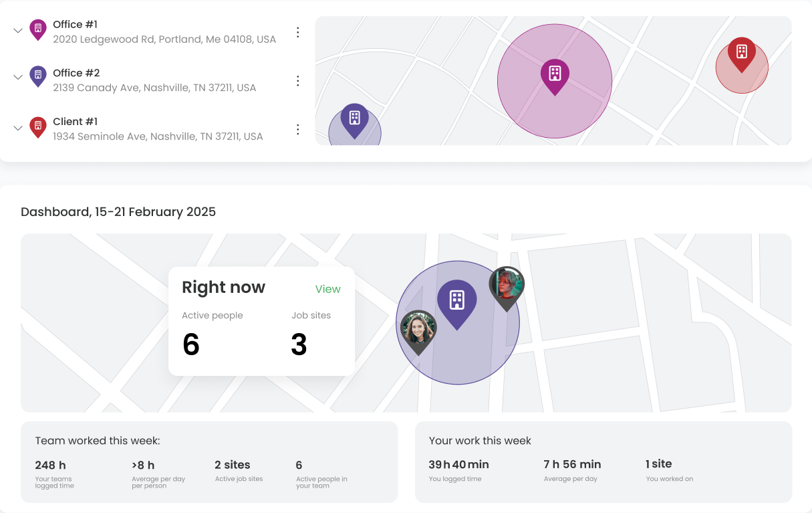Click the Office #1 title
This screenshot has height=513, width=812.
click(76, 25)
